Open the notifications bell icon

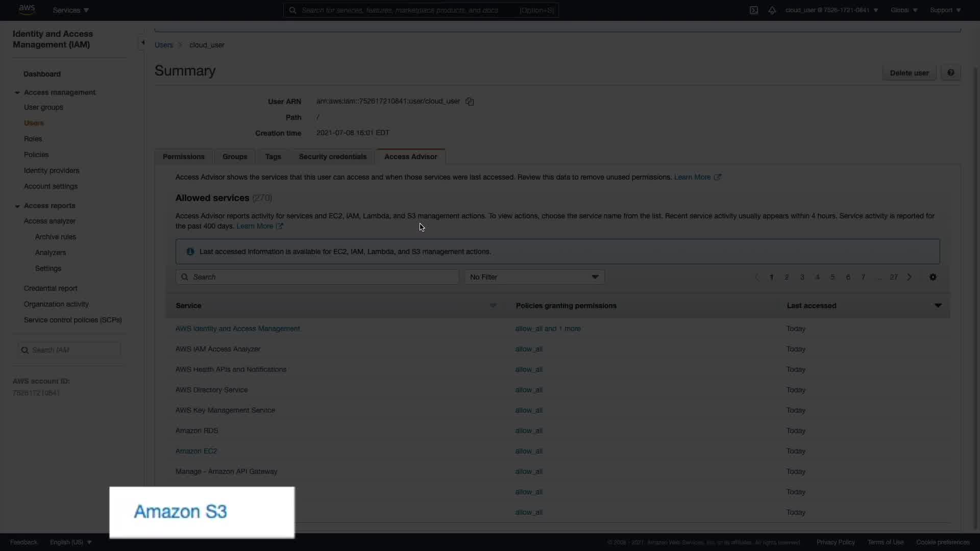click(772, 10)
